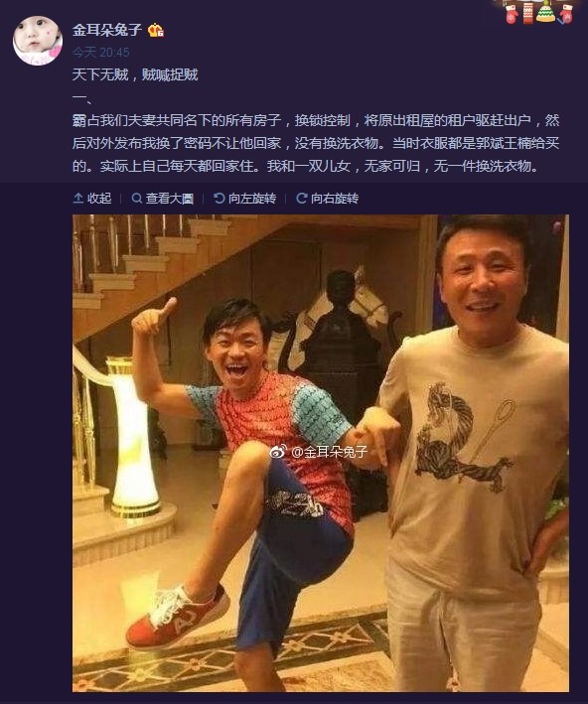This screenshot has width=588, height=704.
Task: Click the red patterned scarf decoration
Action: click(527, 12)
